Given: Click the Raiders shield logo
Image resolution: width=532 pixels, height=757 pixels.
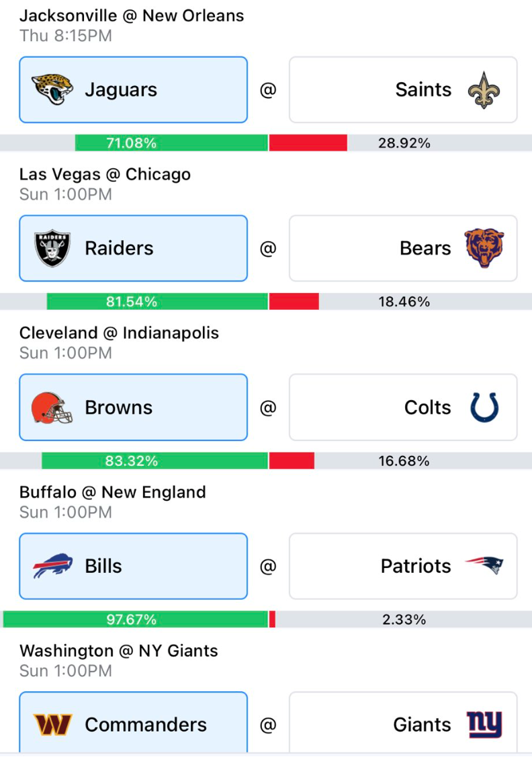Looking at the screenshot, I should pyautogui.click(x=52, y=248).
